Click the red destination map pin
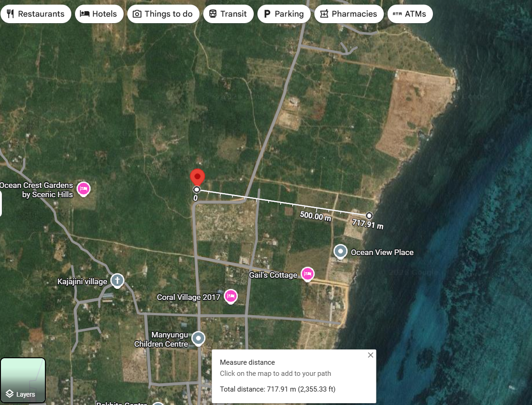This screenshot has width=532, height=405. pos(197,176)
